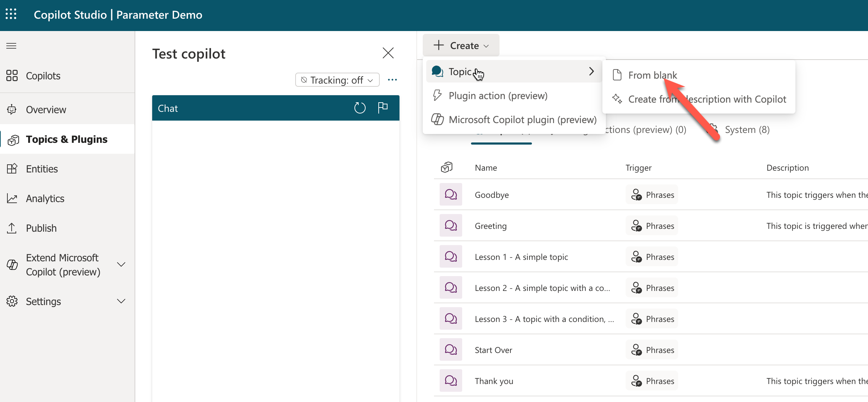The height and width of the screenshot is (402, 868).
Task: Click the Description column header
Action: [x=787, y=167]
